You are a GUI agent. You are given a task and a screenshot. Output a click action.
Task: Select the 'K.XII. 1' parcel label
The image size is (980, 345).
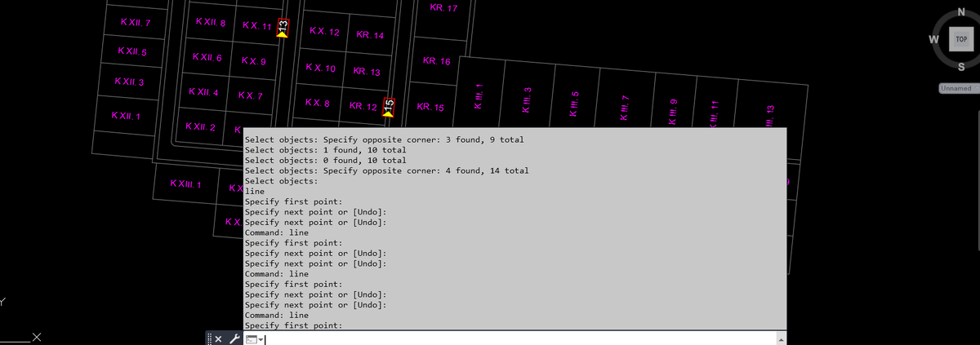tap(126, 117)
